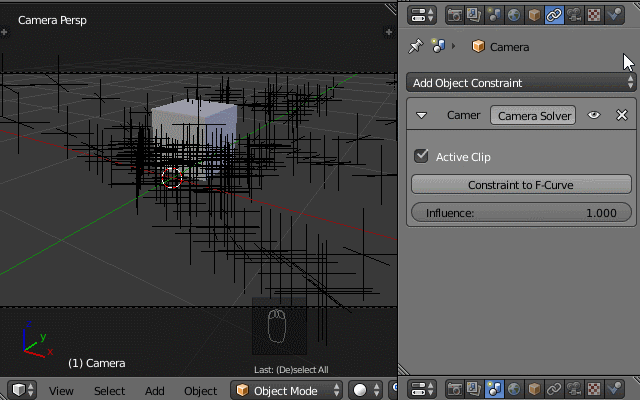
Task: Open the last Physics tab in top header
Action: (x=614, y=15)
